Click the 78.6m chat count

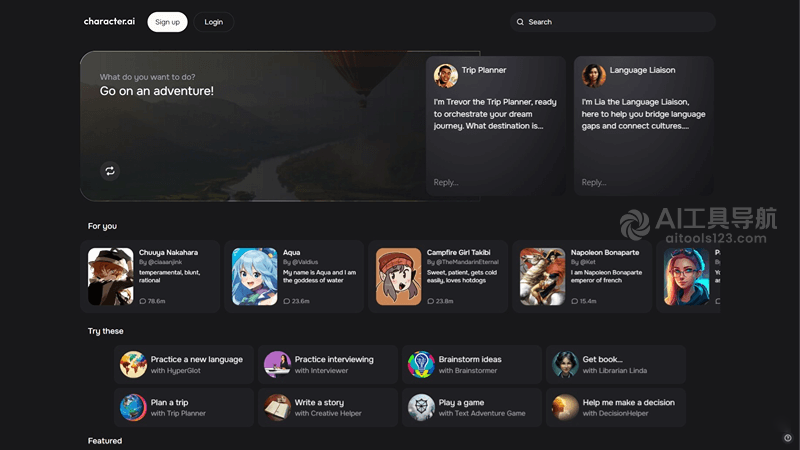pyautogui.click(x=152, y=301)
